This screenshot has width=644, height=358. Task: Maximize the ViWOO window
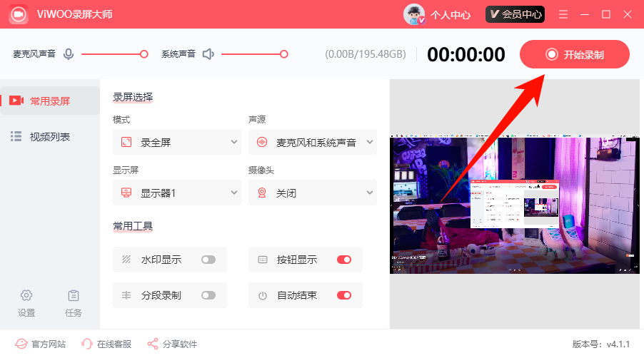(x=606, y=14)
